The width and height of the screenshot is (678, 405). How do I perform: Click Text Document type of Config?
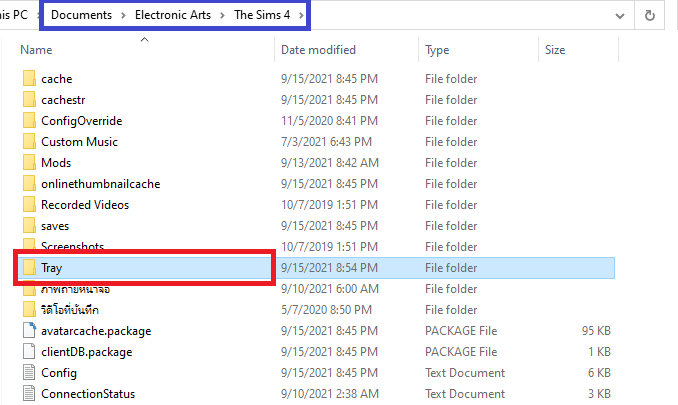pyautogui.click(x=465, y=373)
